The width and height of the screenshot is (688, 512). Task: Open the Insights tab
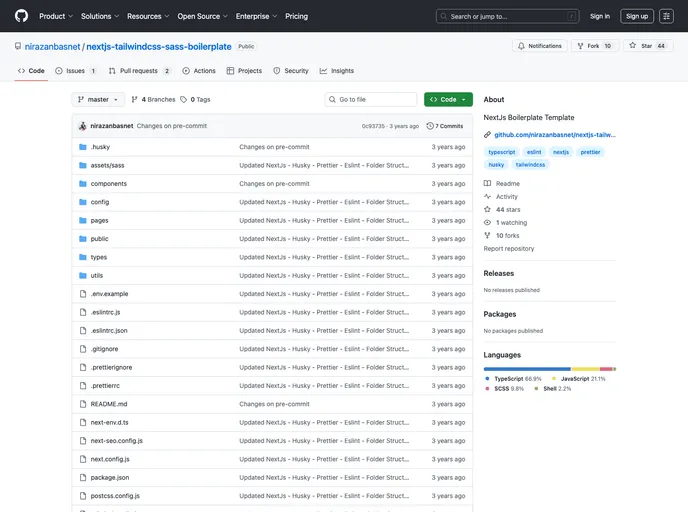[x=337, y=71]
